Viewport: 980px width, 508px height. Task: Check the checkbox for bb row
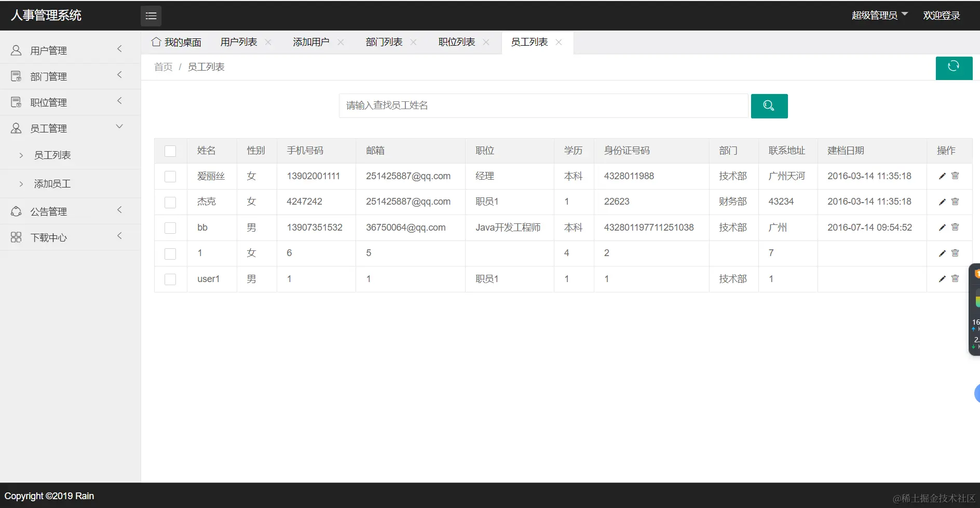pos(170,228)
